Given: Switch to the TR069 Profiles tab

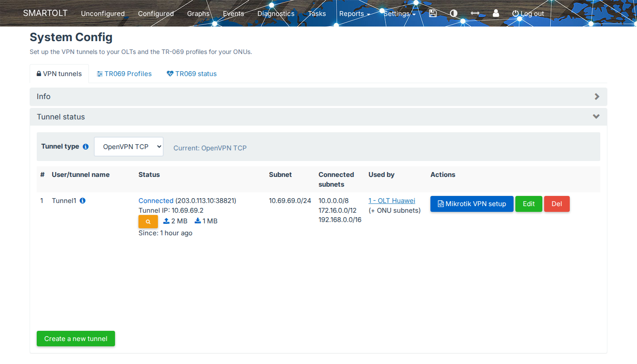Looking at the screenshot, I should 124,74.
